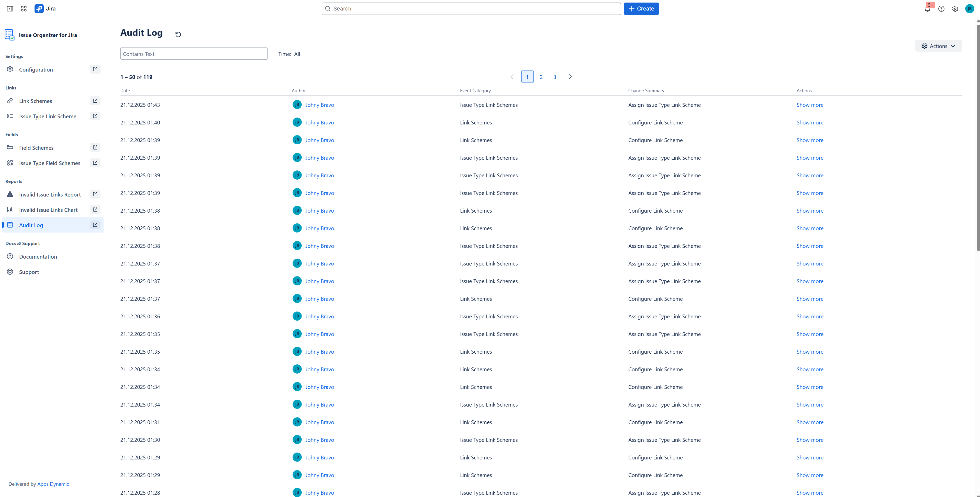
Task: Jump to page 3 of results
Action: [555, 77]
